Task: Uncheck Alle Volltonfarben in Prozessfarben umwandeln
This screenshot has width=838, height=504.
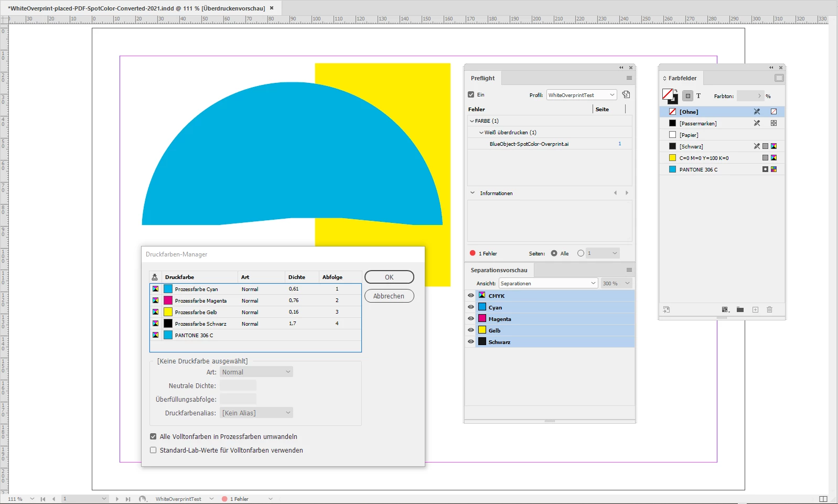Action: pyautogui.click(x=153, y=436)
